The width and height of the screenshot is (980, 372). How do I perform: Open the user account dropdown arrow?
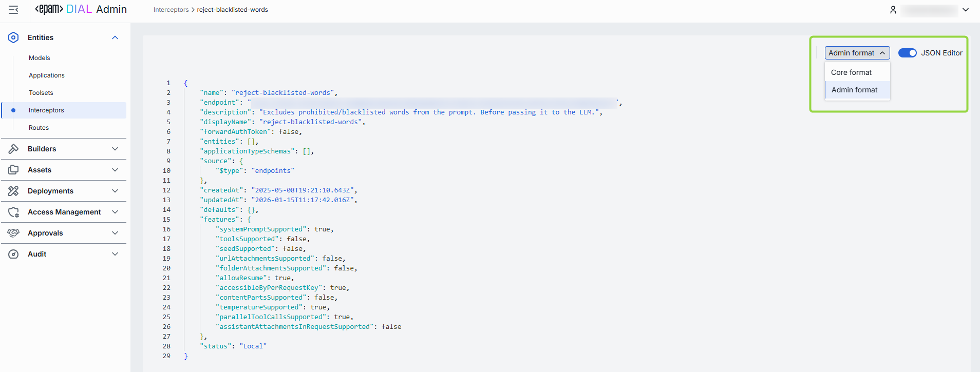point(966,10)
